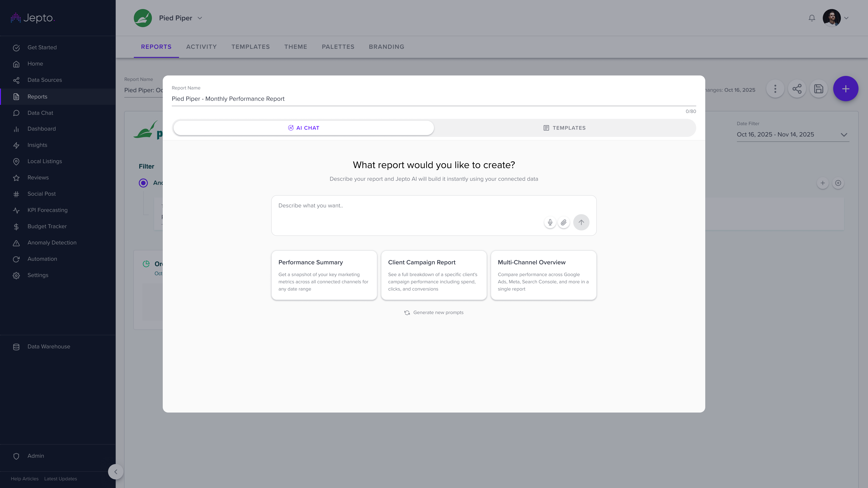Select the filter radio button
This screenshot has height=488, width=868.
coord(143,183)
